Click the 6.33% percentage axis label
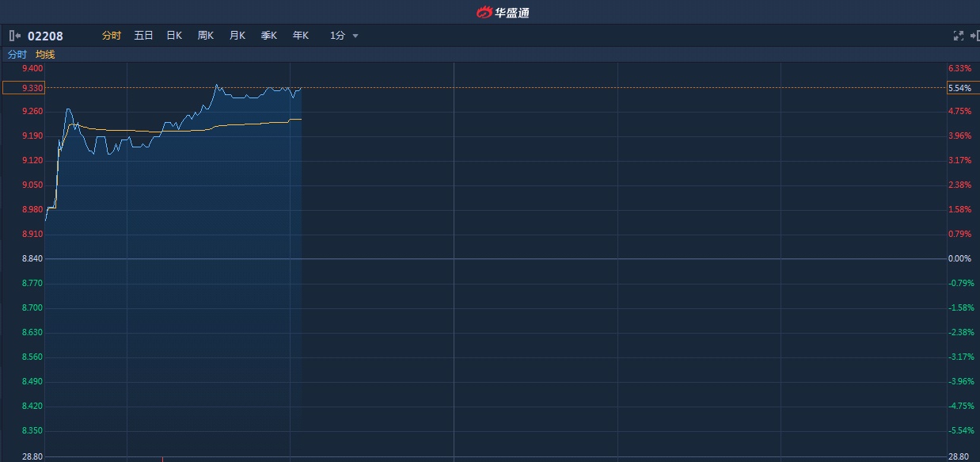980x462 pixels. (959, 68)
